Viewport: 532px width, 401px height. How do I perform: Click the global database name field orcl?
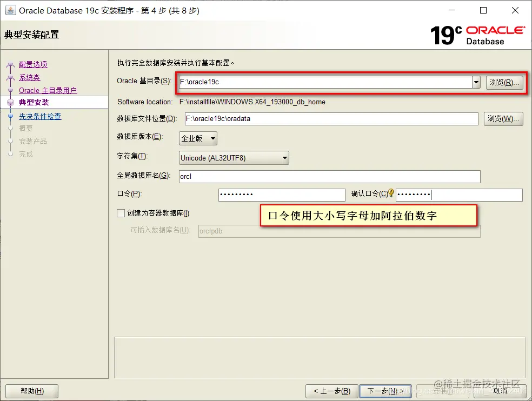[x=329, y=176]
